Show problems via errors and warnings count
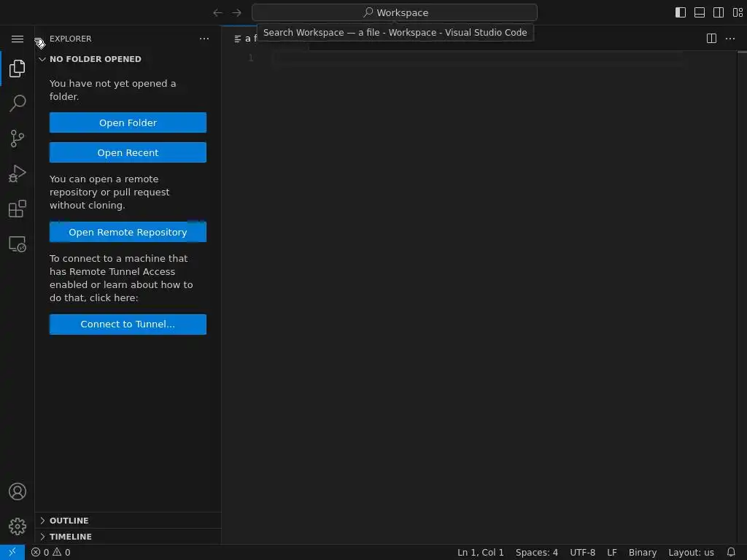Image resolution: width=747 pixels, height=560 pixels. click(51, 553)
